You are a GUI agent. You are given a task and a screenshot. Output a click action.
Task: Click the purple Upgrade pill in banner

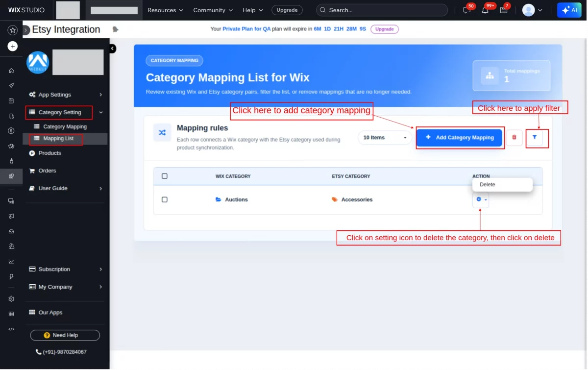[x=385, y=29]
